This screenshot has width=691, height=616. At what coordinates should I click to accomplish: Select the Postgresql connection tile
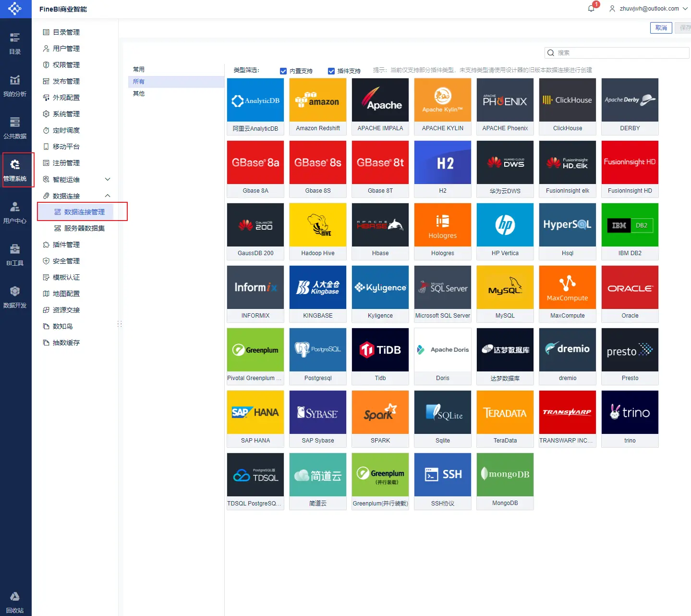(x=318, y=356)
